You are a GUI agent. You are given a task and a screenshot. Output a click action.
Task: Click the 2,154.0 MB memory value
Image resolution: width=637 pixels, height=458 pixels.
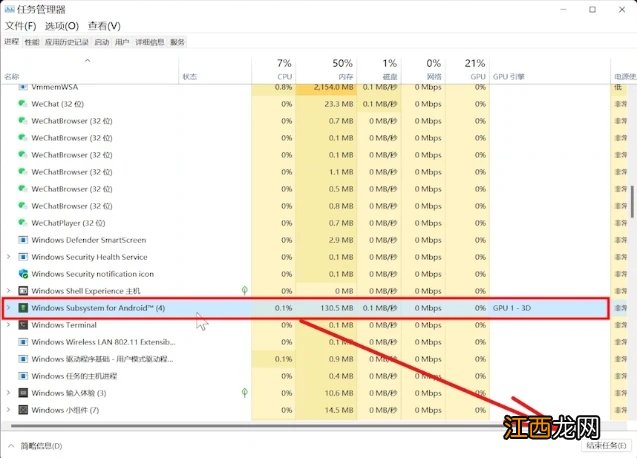(334, 87)
